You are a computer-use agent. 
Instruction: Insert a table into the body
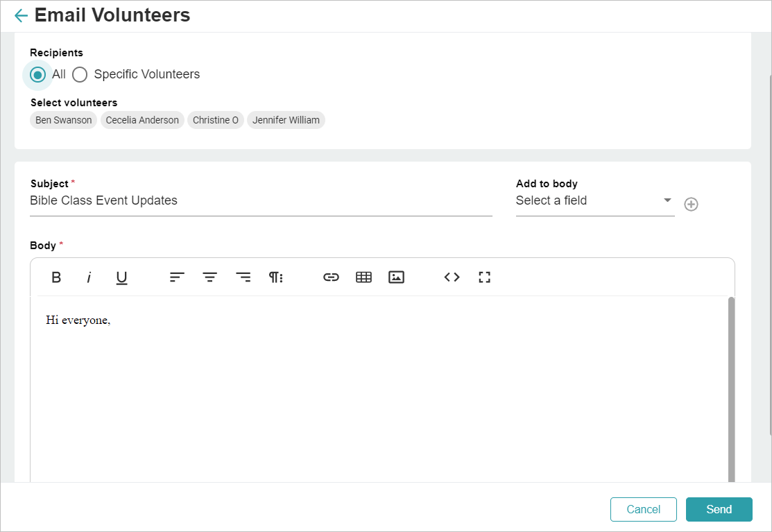pyautogui.click(x=364, y=277)
